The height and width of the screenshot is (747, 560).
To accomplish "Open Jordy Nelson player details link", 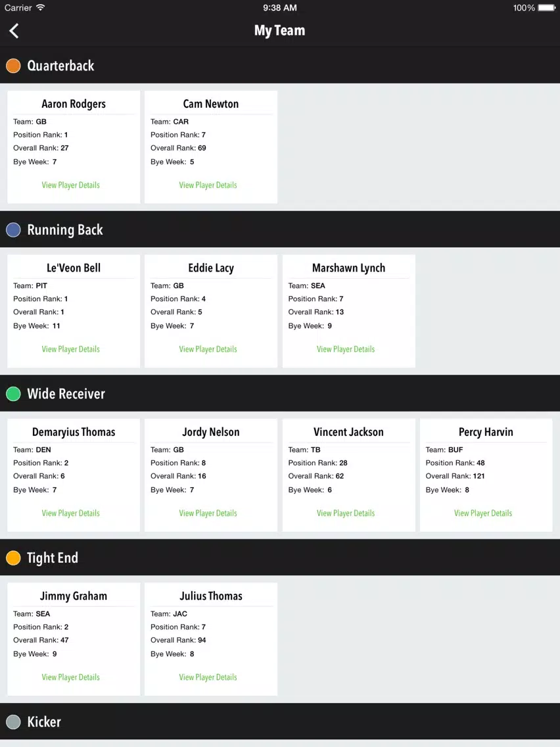I will [x=208, y=513].
